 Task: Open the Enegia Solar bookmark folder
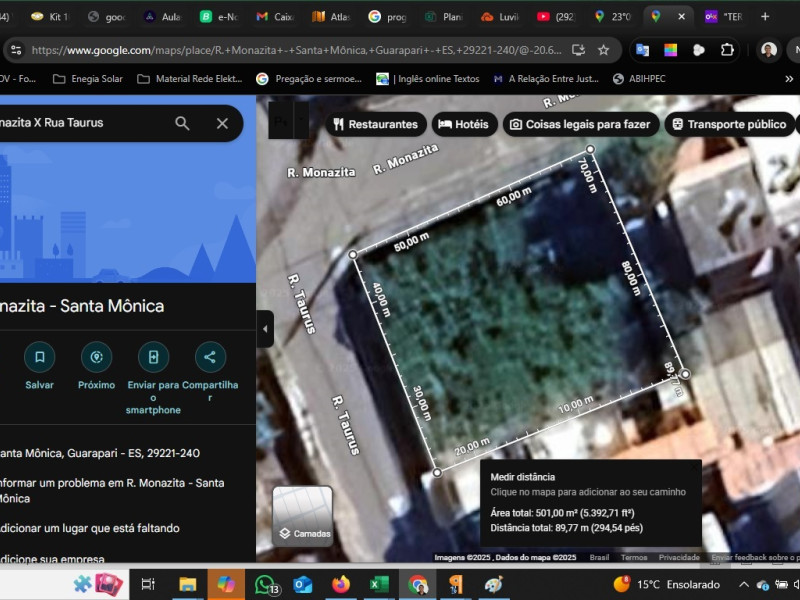pos(88,79)
